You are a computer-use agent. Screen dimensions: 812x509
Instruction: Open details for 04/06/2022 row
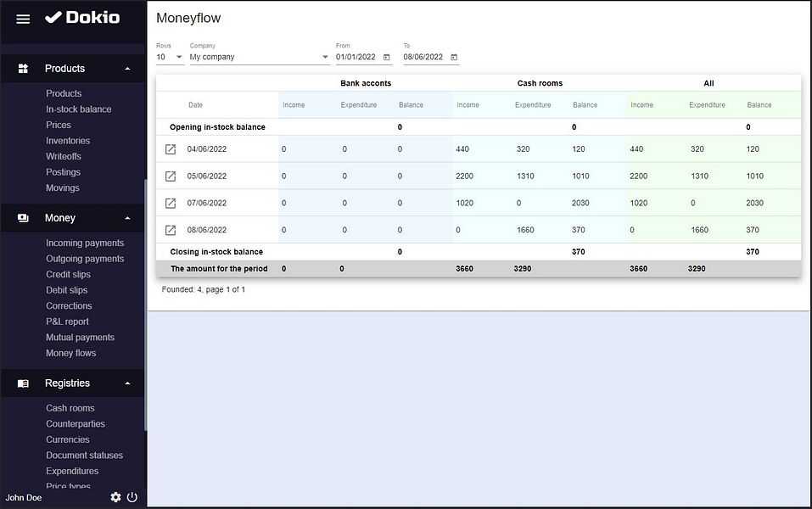coord(171,149)
